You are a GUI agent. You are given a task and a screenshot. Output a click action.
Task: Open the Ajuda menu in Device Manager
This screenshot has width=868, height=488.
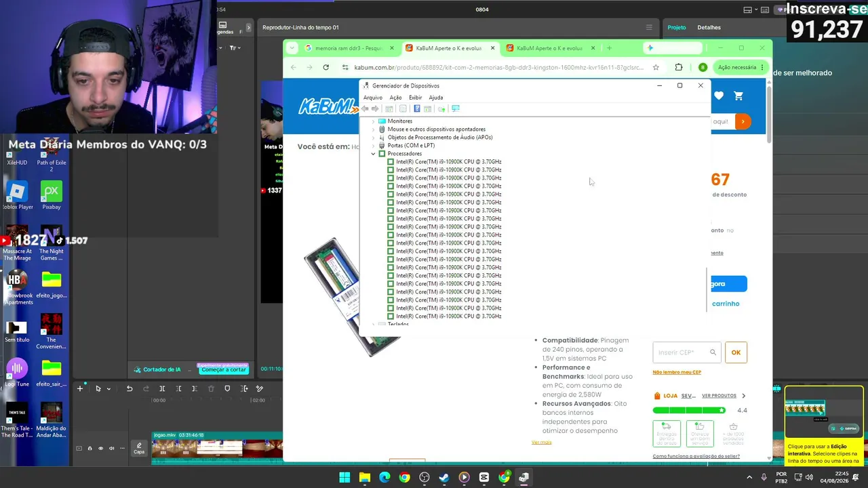coord(435,98)
